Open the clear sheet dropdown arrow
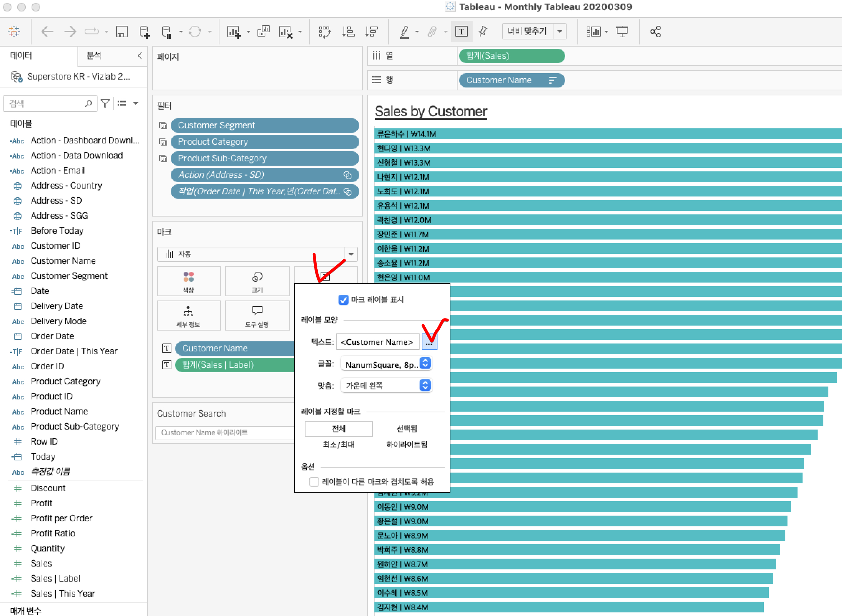The image size is (842, 616). click(300, 32)
